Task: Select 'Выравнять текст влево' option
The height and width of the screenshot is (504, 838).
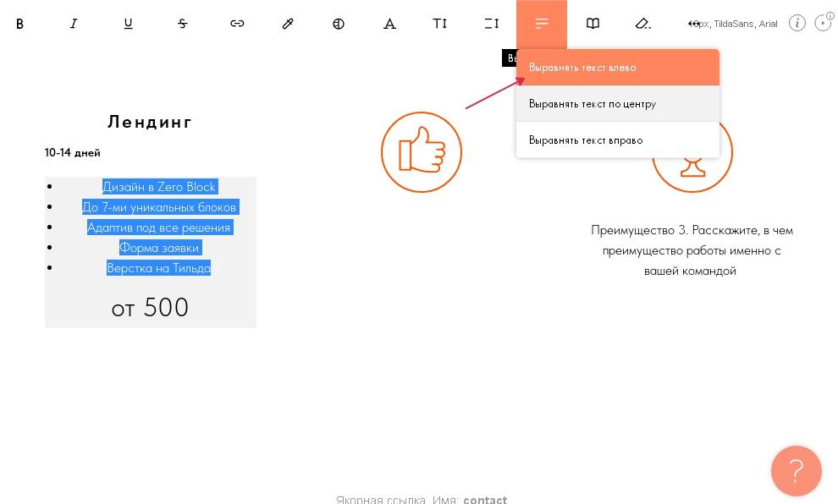Action: click(617, 68)
